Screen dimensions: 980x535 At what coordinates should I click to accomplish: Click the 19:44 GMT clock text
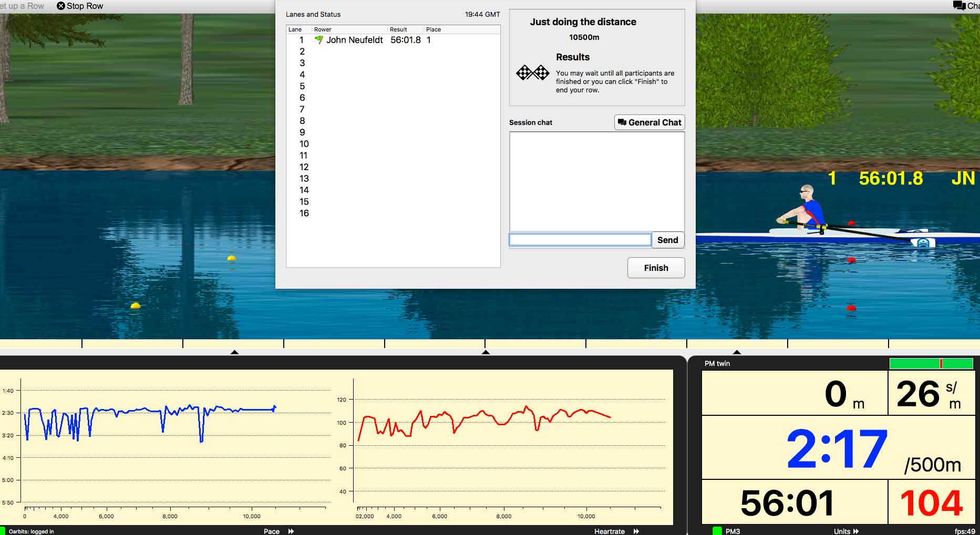482,14
